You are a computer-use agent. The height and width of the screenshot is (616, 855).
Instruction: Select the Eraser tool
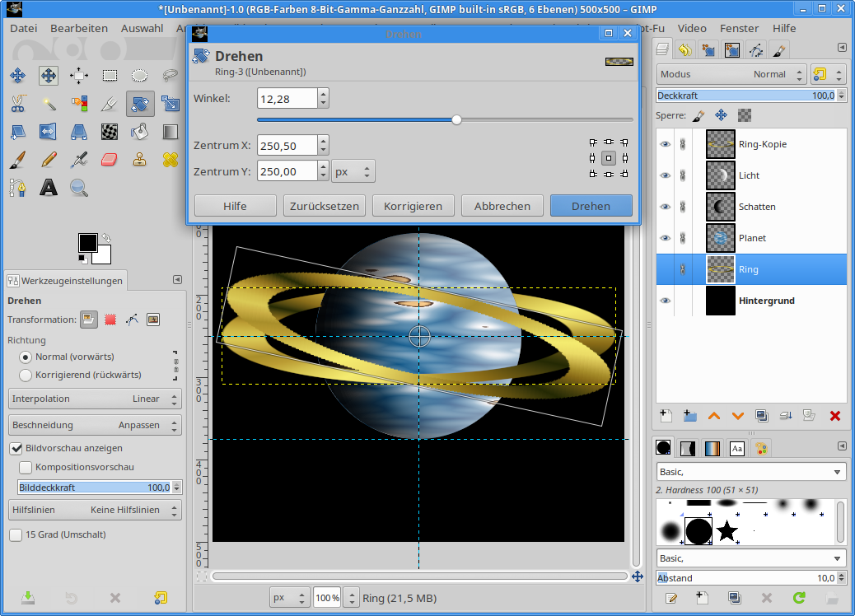(x=110, y=160)
